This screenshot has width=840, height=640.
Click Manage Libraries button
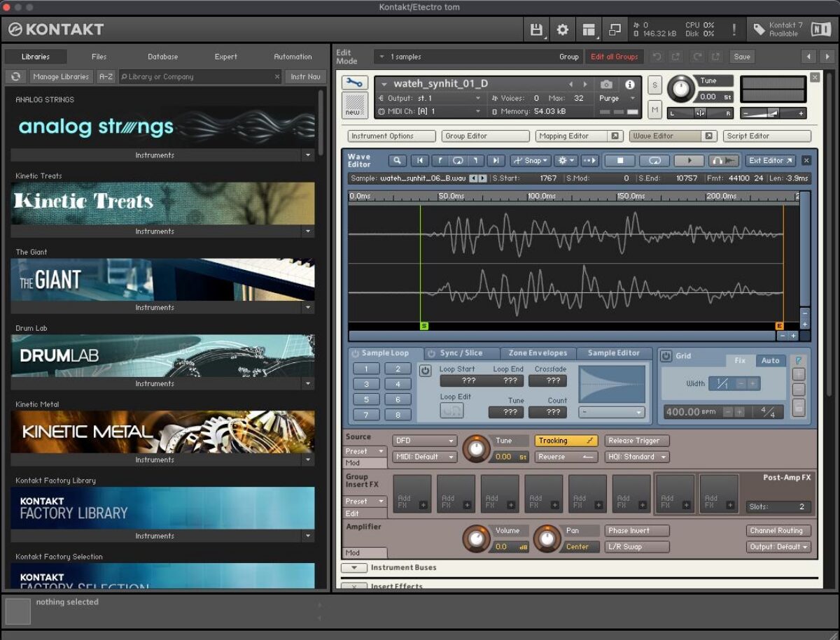click(x=62, y=76)
